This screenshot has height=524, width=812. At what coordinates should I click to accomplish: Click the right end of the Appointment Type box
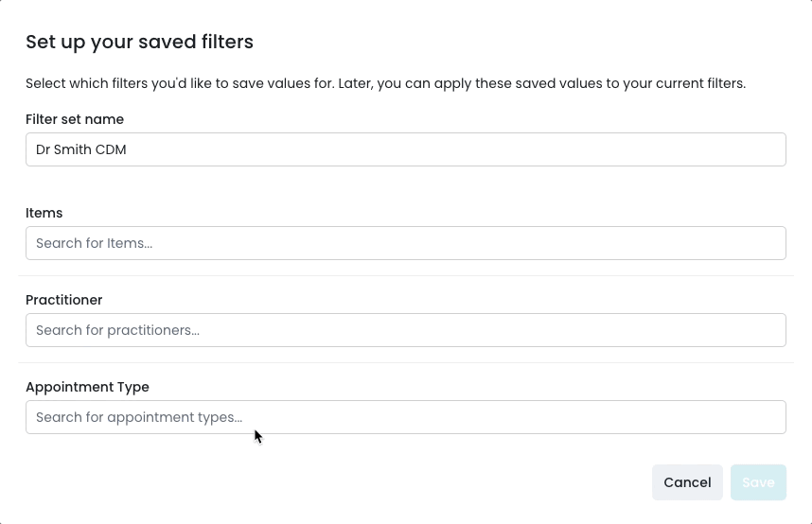point(771,417)
